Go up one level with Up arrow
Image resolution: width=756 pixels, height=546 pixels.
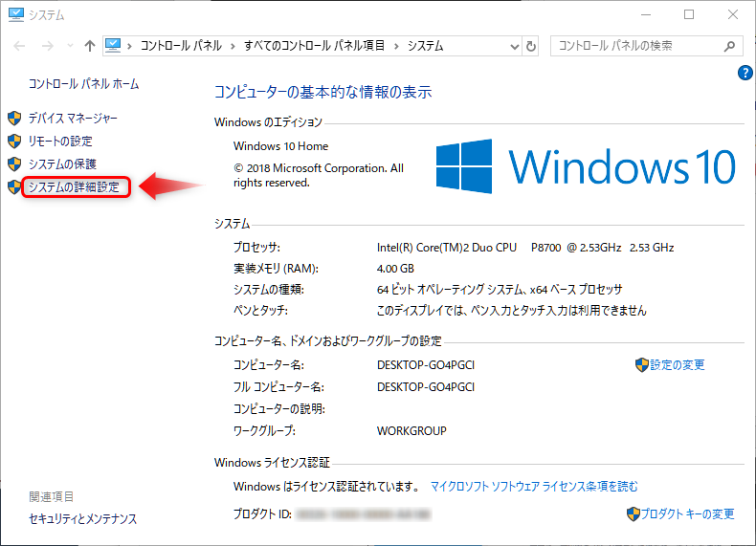tap(90, 46)
